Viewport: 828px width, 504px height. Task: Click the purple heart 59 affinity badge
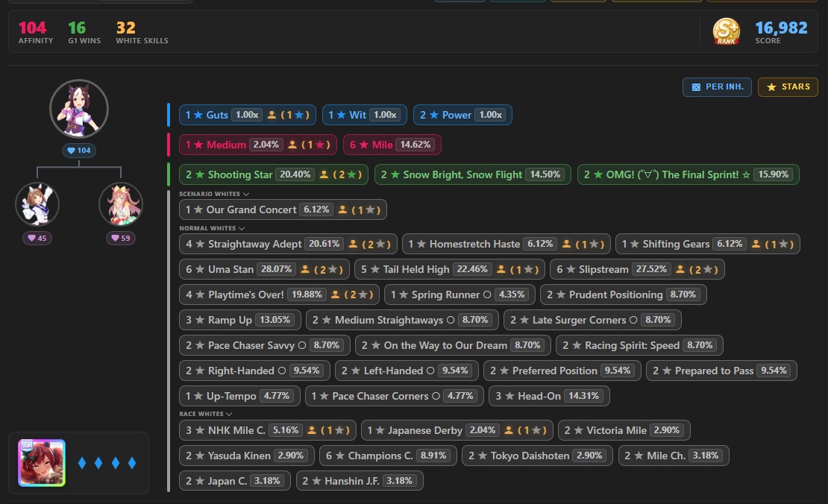point(121,238)
